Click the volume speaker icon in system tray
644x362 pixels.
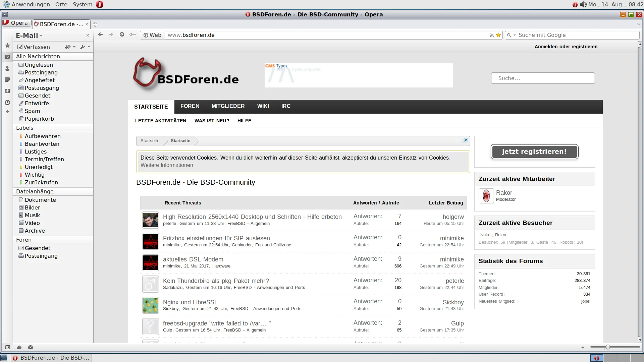pos(583,4)
